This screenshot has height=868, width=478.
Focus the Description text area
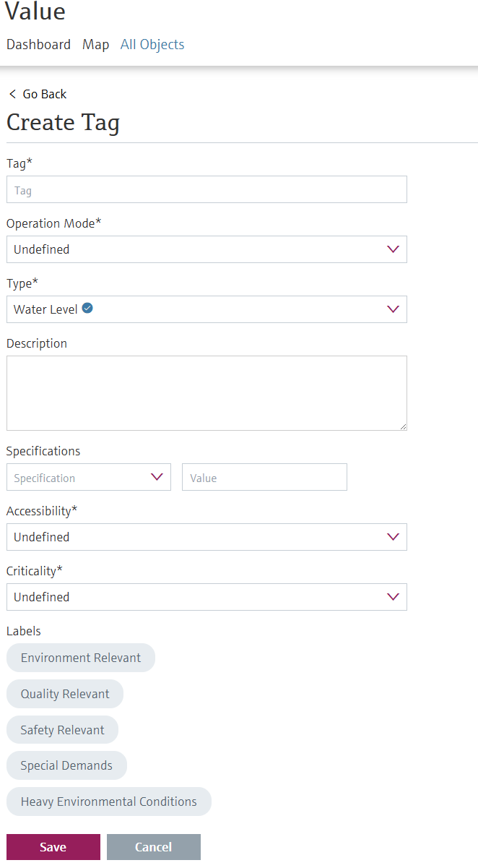coord(207,393)
